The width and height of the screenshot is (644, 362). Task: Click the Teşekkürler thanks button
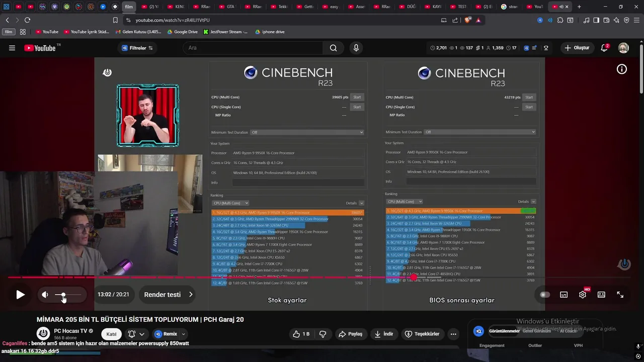pyautogui.click(x=423, y=334)
